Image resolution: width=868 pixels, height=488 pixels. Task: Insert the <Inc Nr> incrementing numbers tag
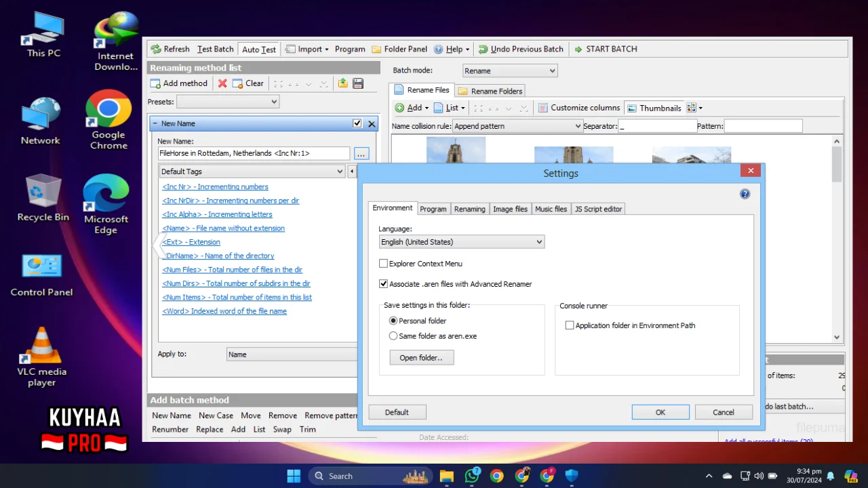pyautogui.click(x=215, y=186)
